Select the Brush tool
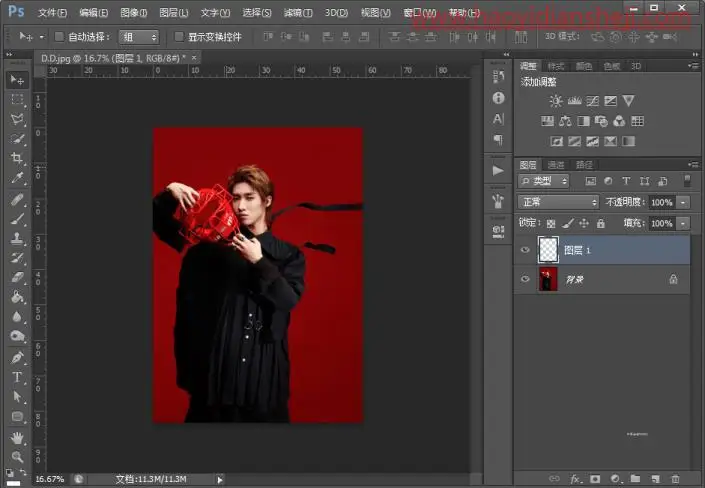 click(x=17, y=219)
